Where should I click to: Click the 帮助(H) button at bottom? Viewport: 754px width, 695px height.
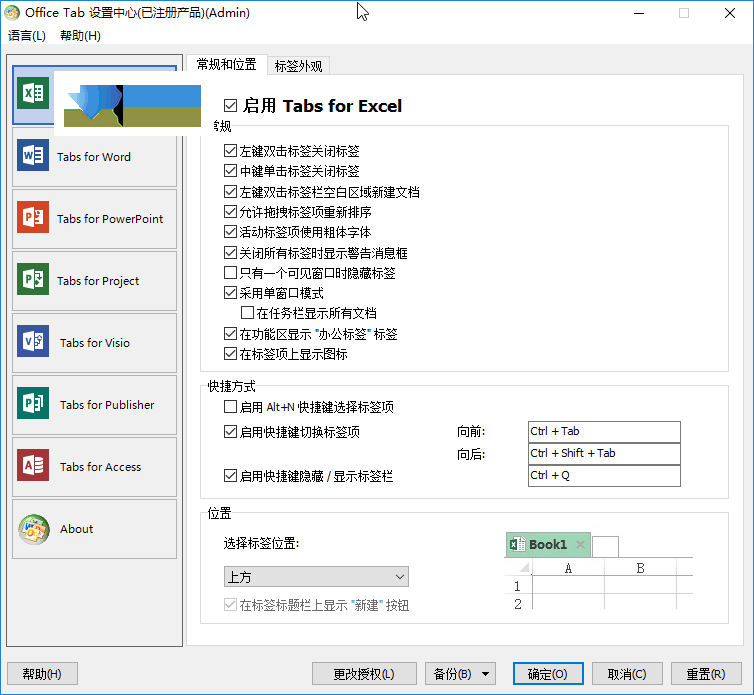click(42, 674)
